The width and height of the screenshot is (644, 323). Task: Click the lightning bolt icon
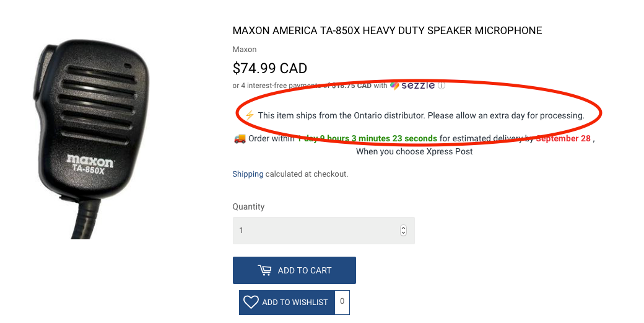click(250, 115)
